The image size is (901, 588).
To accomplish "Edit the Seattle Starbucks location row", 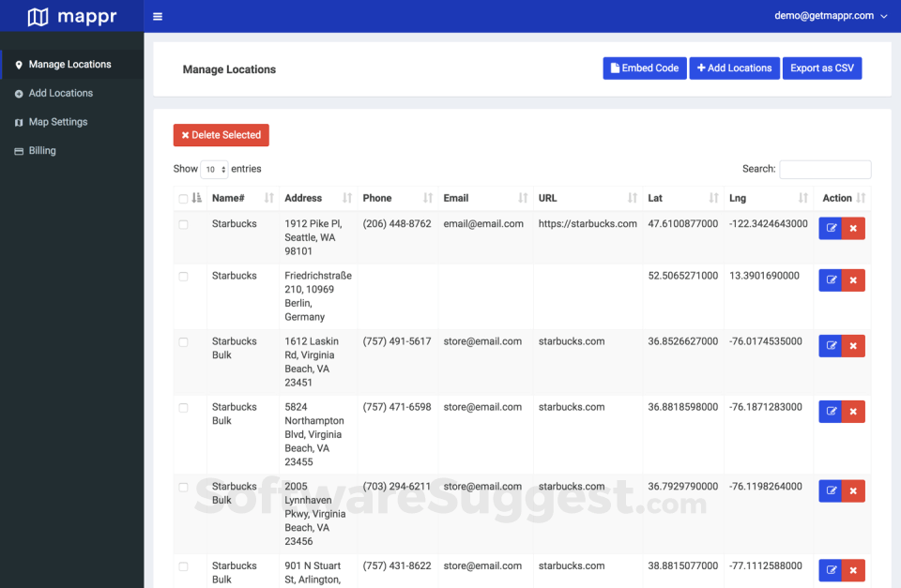I will point(830,228).
